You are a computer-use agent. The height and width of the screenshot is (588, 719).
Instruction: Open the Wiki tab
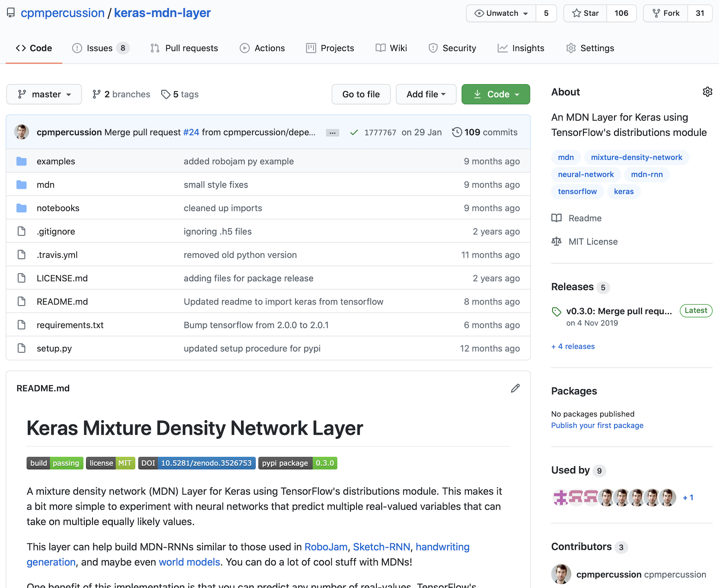click(391, 48)
